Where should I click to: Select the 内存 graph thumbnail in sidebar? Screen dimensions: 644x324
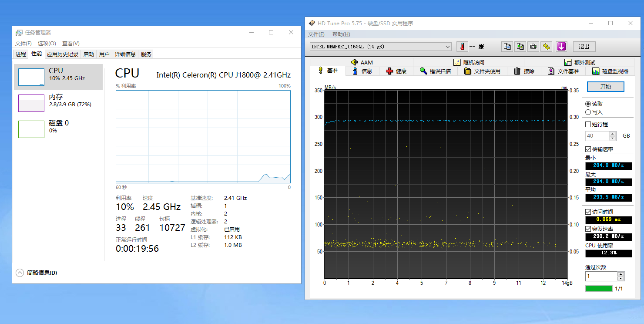click(x=31, y=103)
